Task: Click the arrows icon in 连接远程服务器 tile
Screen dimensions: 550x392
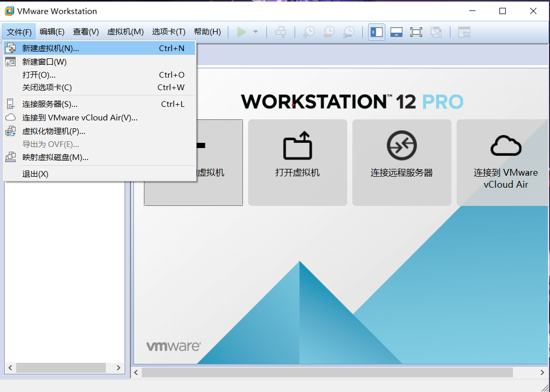Action: click(401, 145)
